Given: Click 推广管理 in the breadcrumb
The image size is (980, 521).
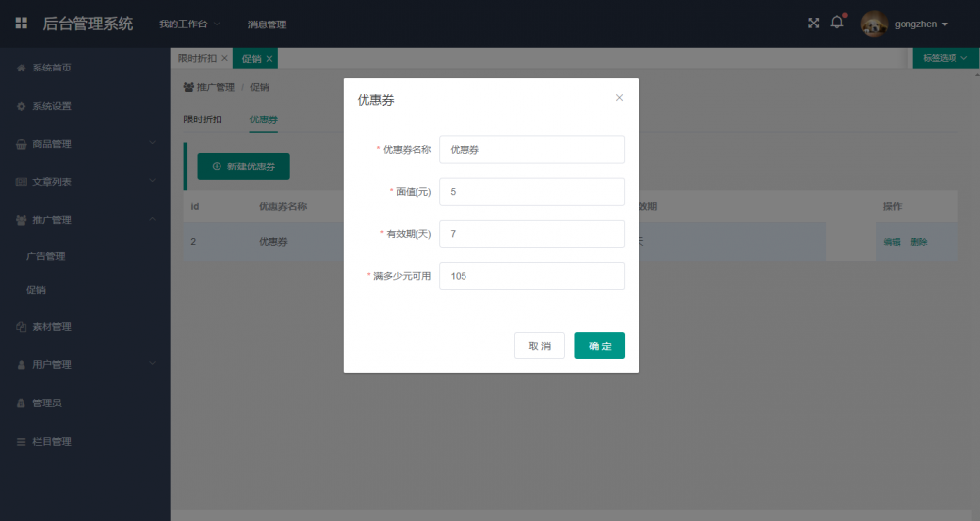Looking at the screenshot, I should tap(216, 87).
